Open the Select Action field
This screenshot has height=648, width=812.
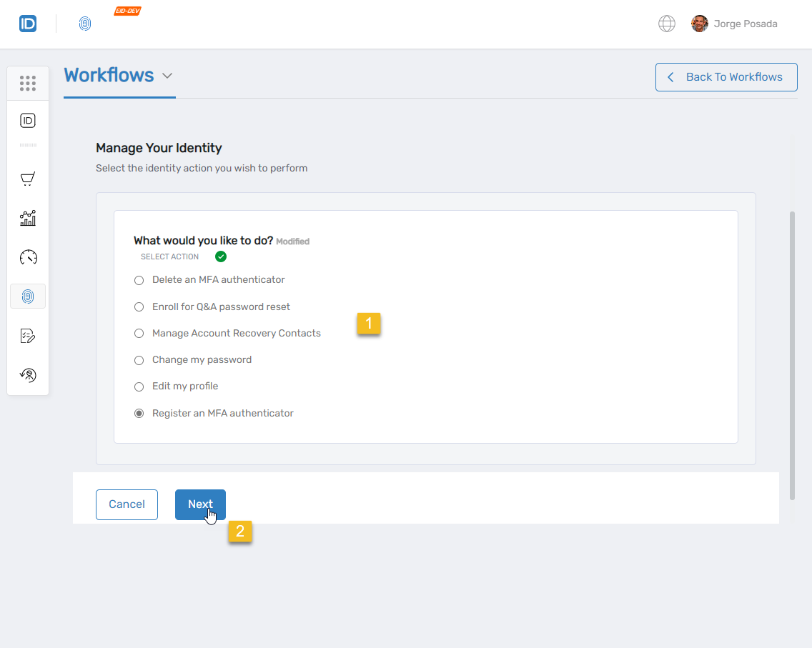tap(169, 256)
